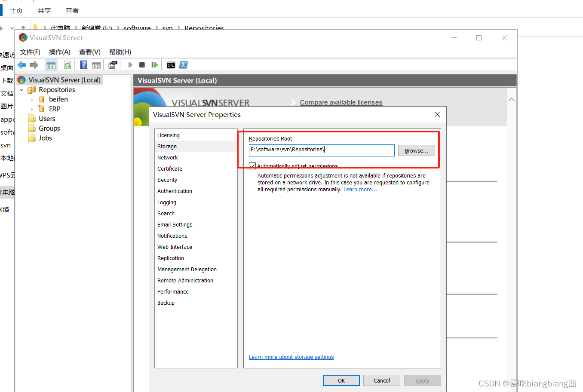Open the 共享 tab in File Explorer
The width and height of the screenshot is (583, 392).
44,10
